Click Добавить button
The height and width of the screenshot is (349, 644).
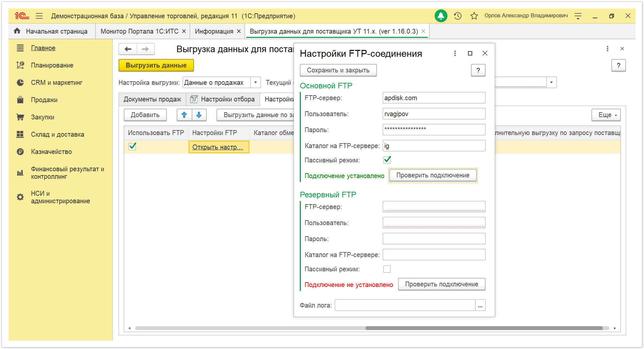point(145,115)
